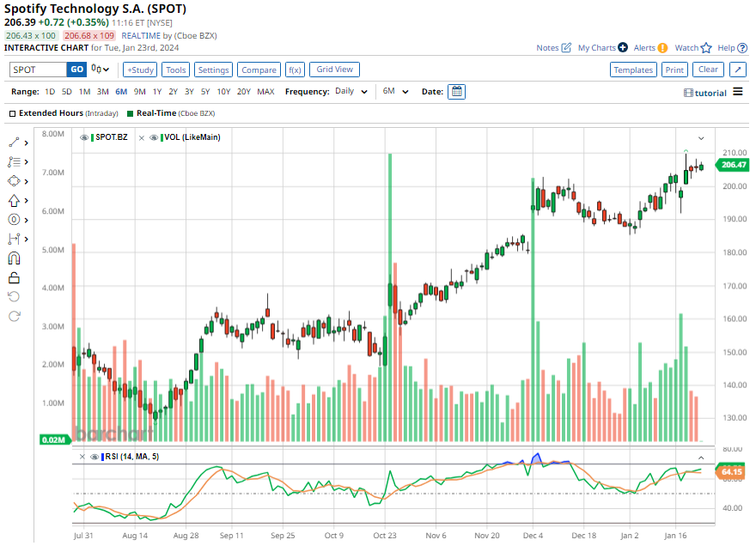This screenshot has height=552, width=756.
Task: Select the 1Y range option
Action: (x=156, y=92)
